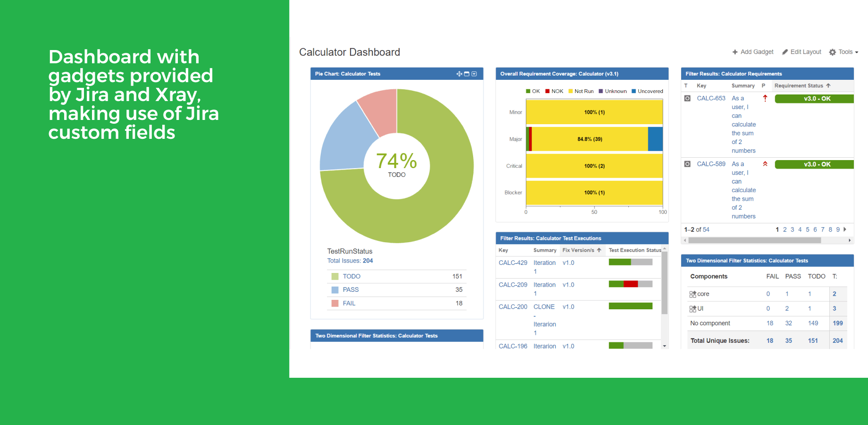Viewport: 868px width, 425px height.
Task: Open the Pie Chart gadget dropdown menu
Action: tap(475, 74)
